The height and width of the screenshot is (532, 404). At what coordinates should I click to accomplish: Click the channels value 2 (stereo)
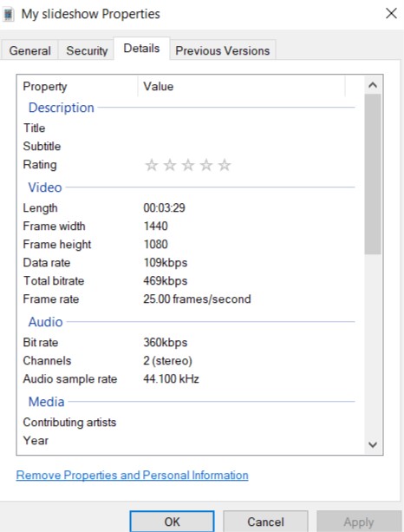(x=168, y=361)
